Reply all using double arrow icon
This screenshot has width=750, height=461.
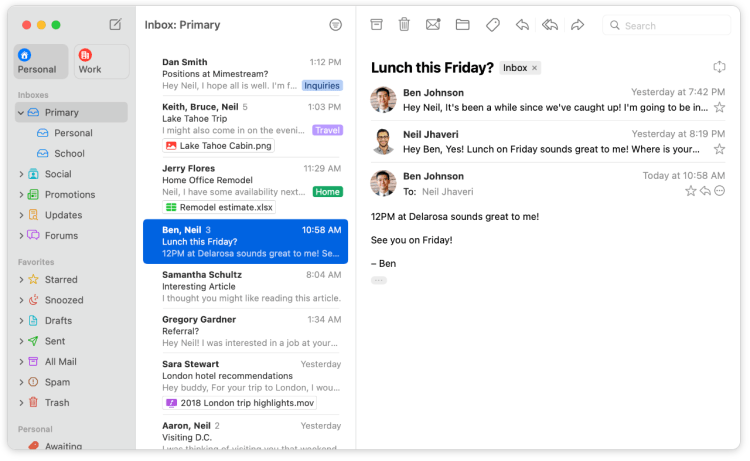(550, 24)
